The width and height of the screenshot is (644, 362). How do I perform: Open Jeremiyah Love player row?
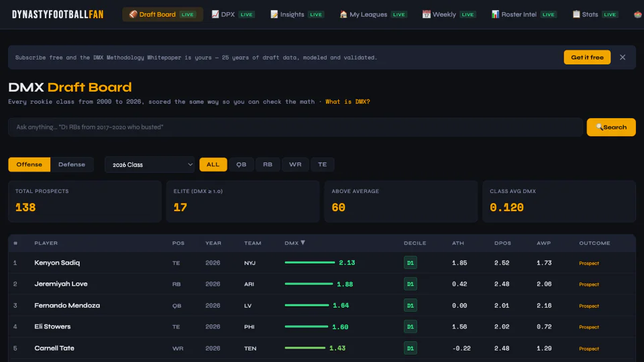coord(322,284)
